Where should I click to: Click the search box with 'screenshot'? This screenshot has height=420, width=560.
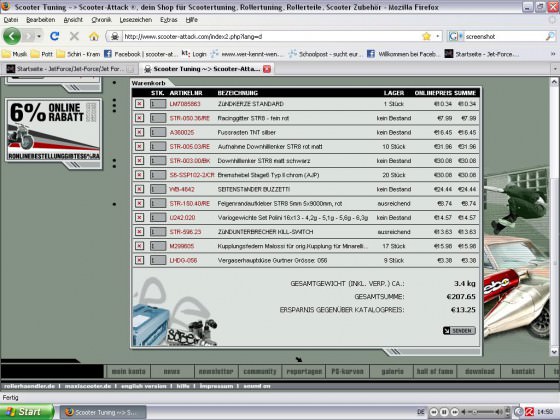coord(504,36)
